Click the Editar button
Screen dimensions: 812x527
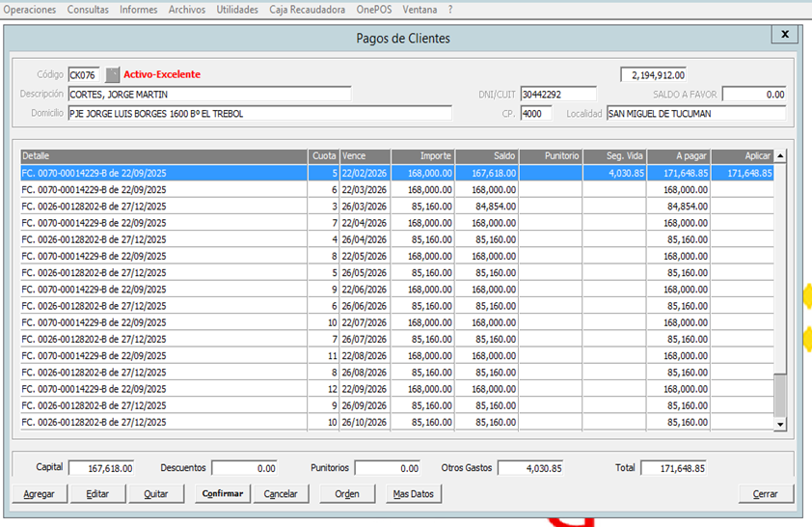(97, 494)
